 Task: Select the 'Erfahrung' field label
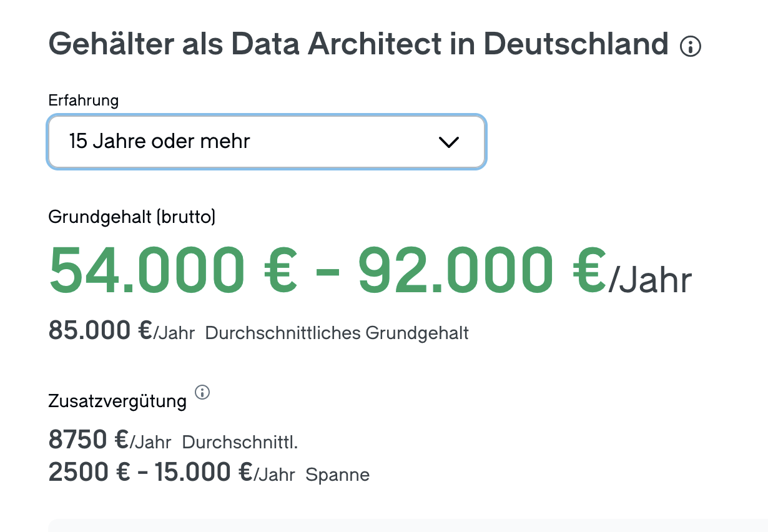click(83, 100)
